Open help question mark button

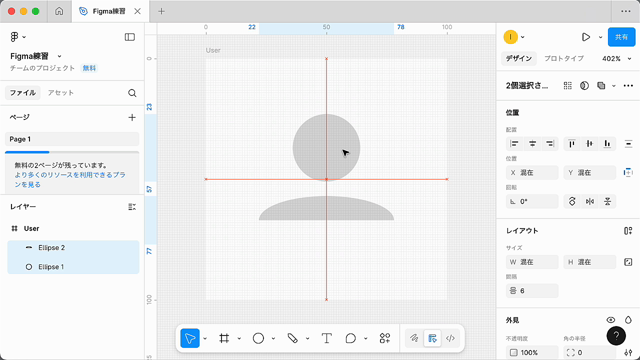(616, 336)
